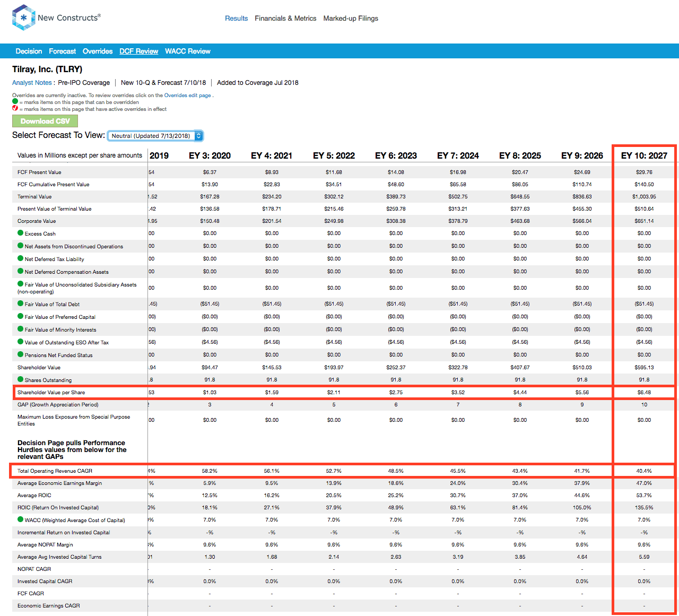Screen dimensions: 679x616
Task: Click green dot beside Net Assets from Discontinued Operations
Action: (21, 246)
